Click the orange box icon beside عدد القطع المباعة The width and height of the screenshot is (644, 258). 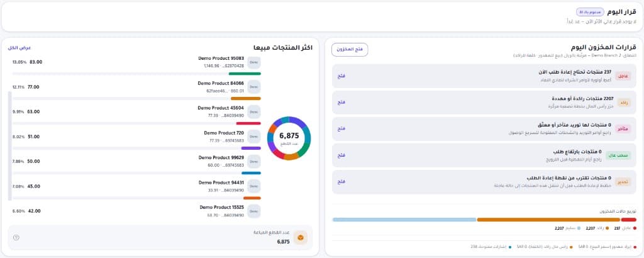(x=300, y=237)
